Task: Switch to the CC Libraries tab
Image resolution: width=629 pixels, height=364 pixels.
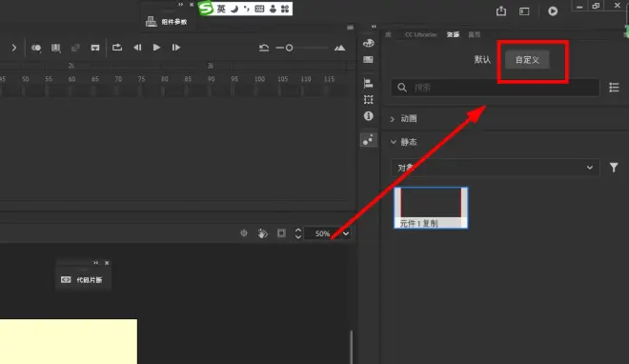Action: pos(420,34)
